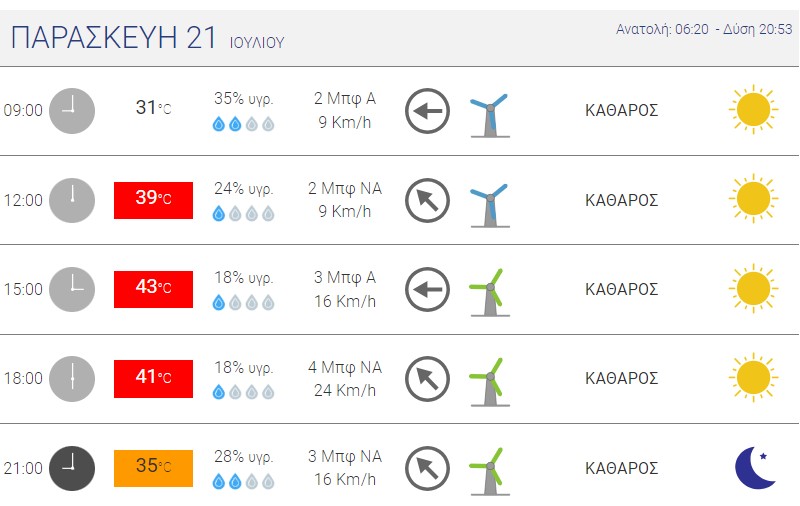
Task: Click the red 43°C temperature box
Action: tap(153, 289)
